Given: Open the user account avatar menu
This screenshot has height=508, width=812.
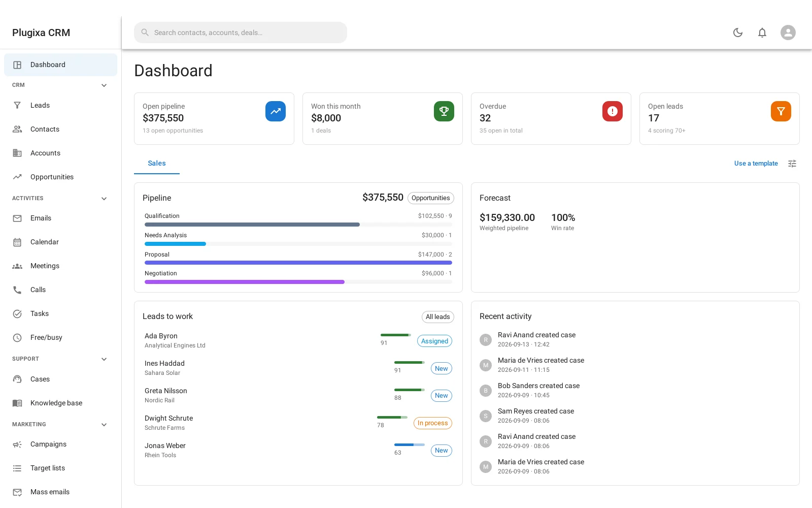Looking at the screenshot, I should click(788, 33).
